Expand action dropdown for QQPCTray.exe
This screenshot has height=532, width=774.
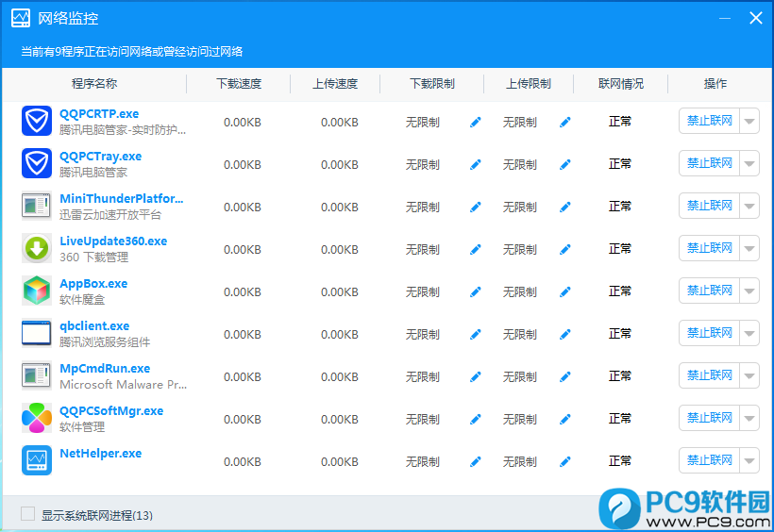click(x=749, y=163)
